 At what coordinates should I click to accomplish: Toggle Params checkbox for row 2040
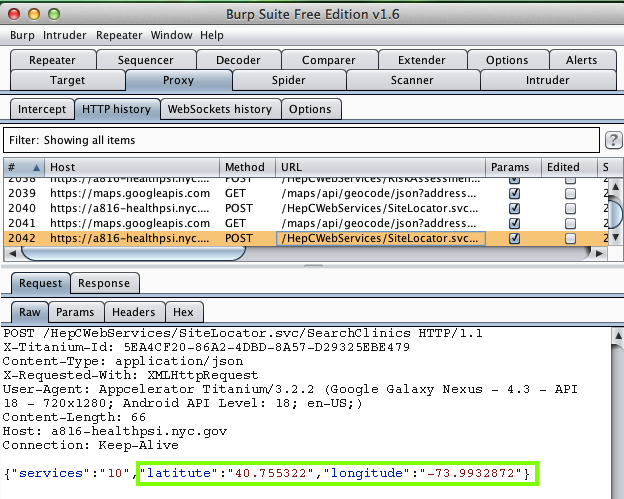(x=514, y=209)
